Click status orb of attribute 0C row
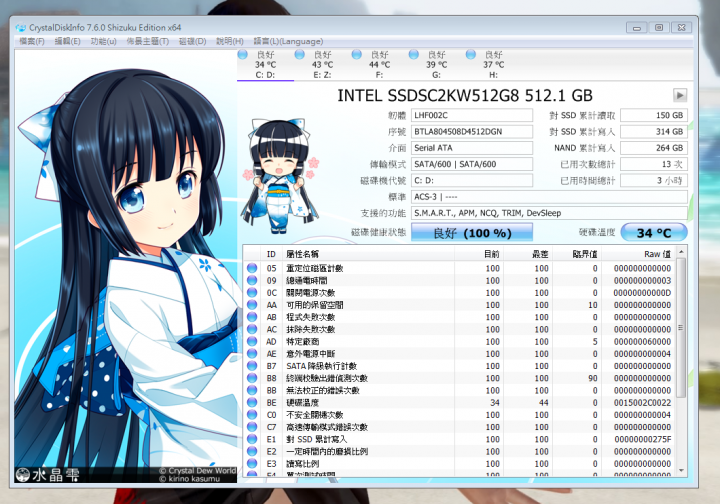720x504 pixels. tap(252, 292)
